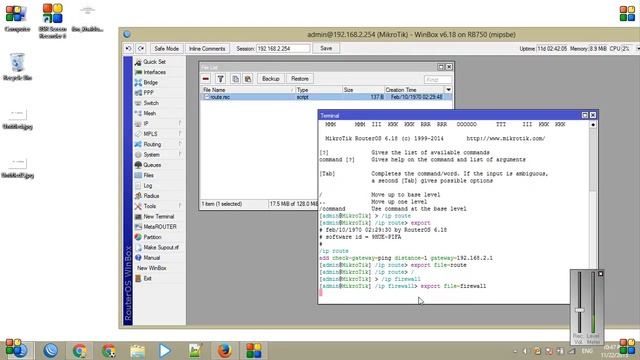The image size is (640, 360).
Task: Click the Find field in File List
Action: (438, 79)
